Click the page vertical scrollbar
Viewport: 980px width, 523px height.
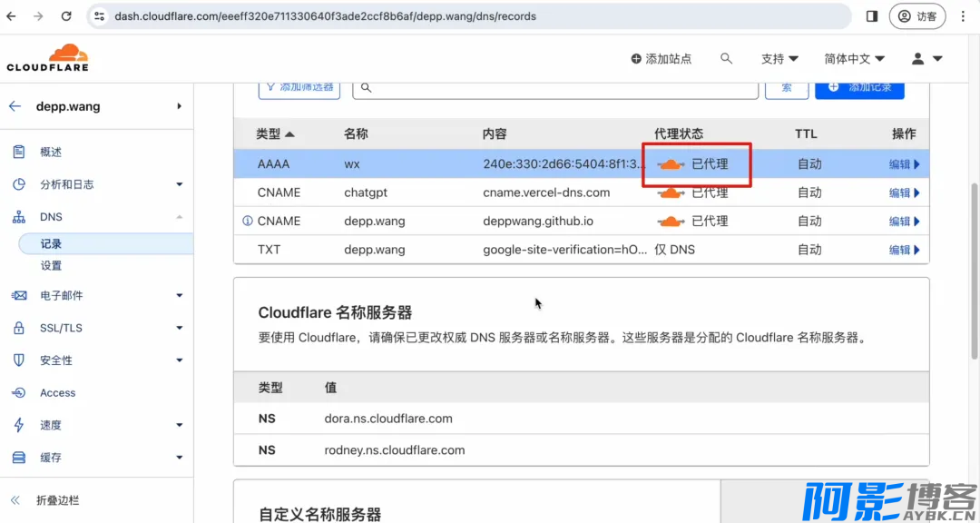[x=975, y=271]
